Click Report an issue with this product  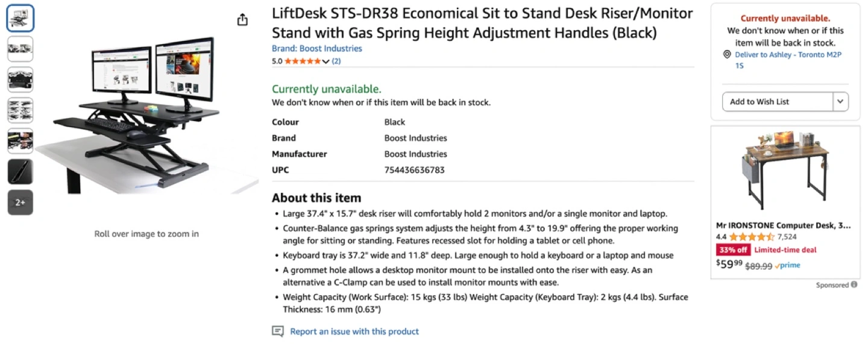354,331
